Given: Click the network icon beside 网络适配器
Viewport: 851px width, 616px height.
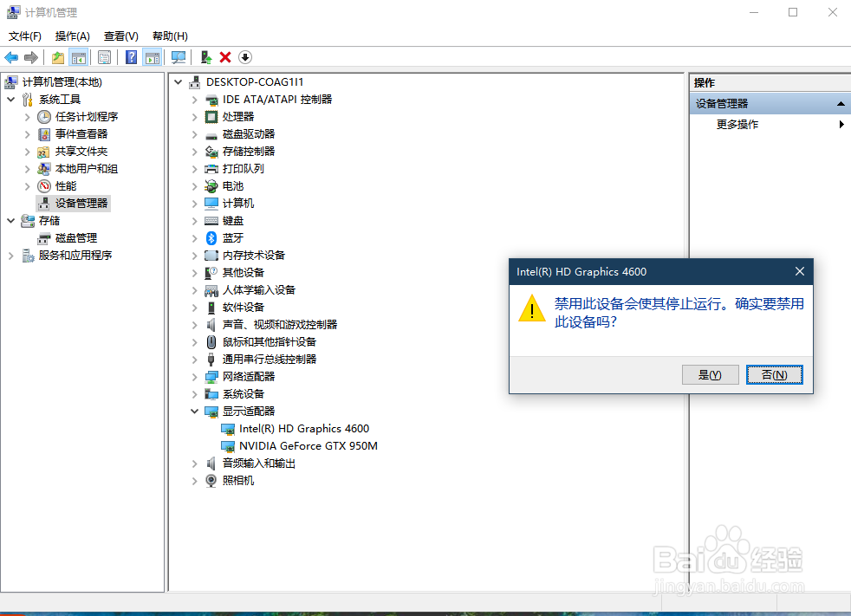Looking at the screenshot, I should [211, 377].
